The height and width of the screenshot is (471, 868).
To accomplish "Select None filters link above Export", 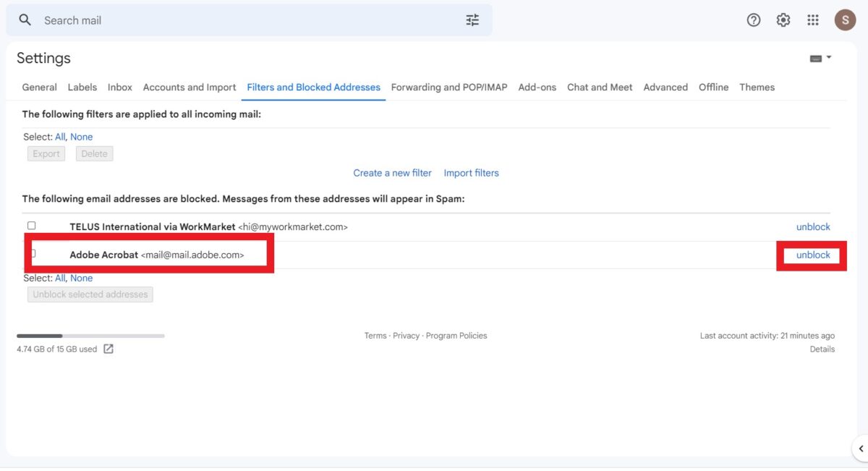I will (x=82, y=137).
